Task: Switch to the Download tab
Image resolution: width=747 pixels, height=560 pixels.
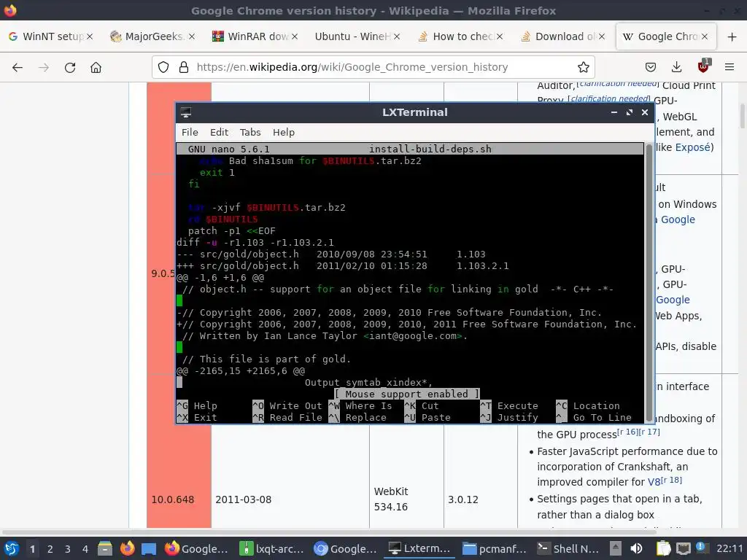Action: click(x=562, y=36)
